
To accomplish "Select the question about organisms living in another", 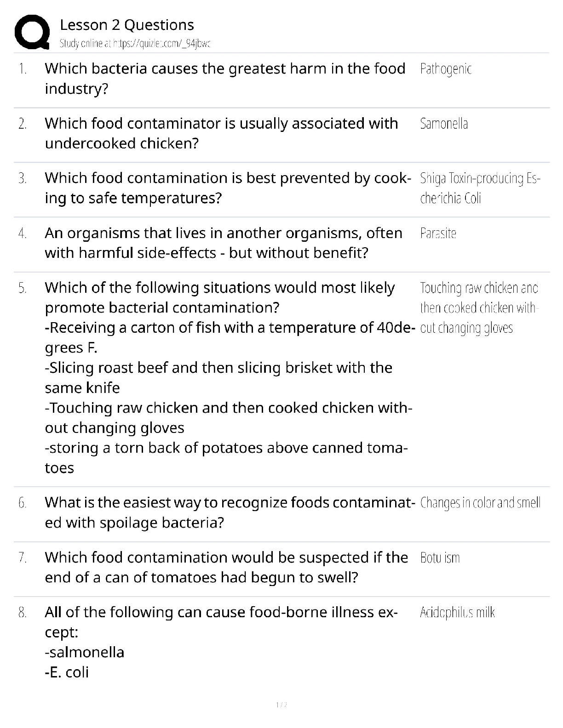I will [x=224, y=243].
